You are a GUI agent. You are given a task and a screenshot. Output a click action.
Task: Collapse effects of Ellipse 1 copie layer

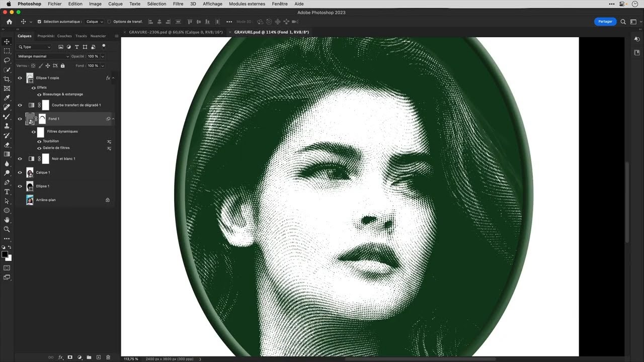pyautogui.click(x=113, y=78)
